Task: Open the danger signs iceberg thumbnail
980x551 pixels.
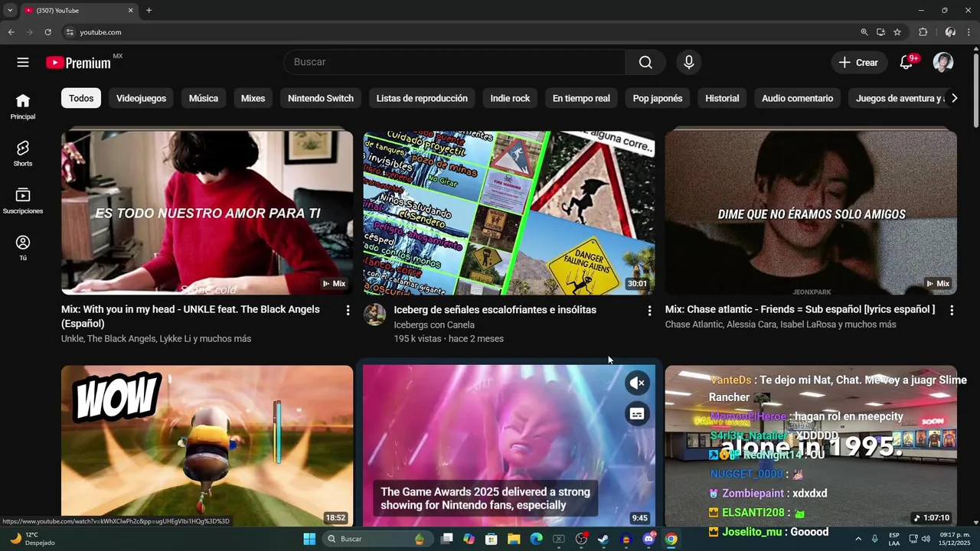Action: 509,213
